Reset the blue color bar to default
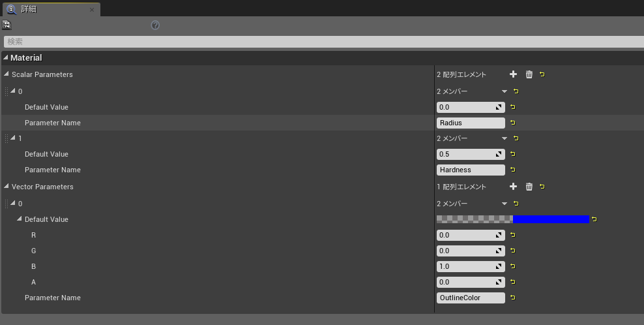Viewport: 644px width, 325px height. coord(594,219)
